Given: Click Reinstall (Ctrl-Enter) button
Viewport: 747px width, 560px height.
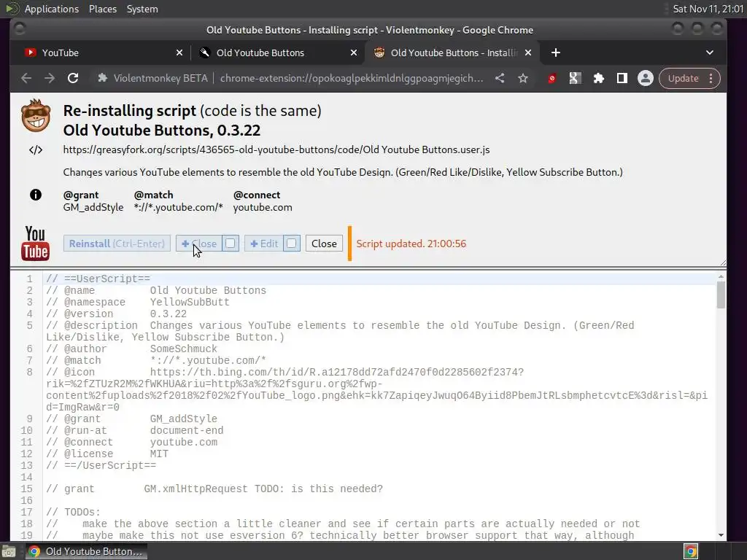Looking at the screenshot, I should [x=117, y=244].
